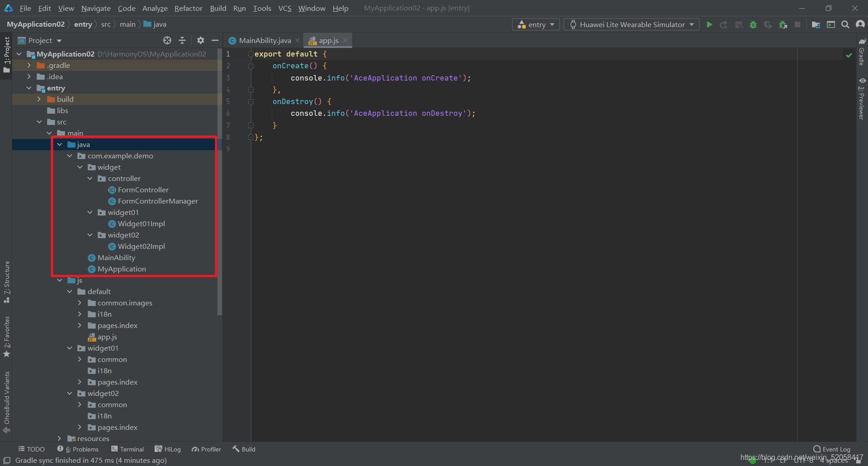Click the Locate (select opened file) target icon

[x=167, y=40]
